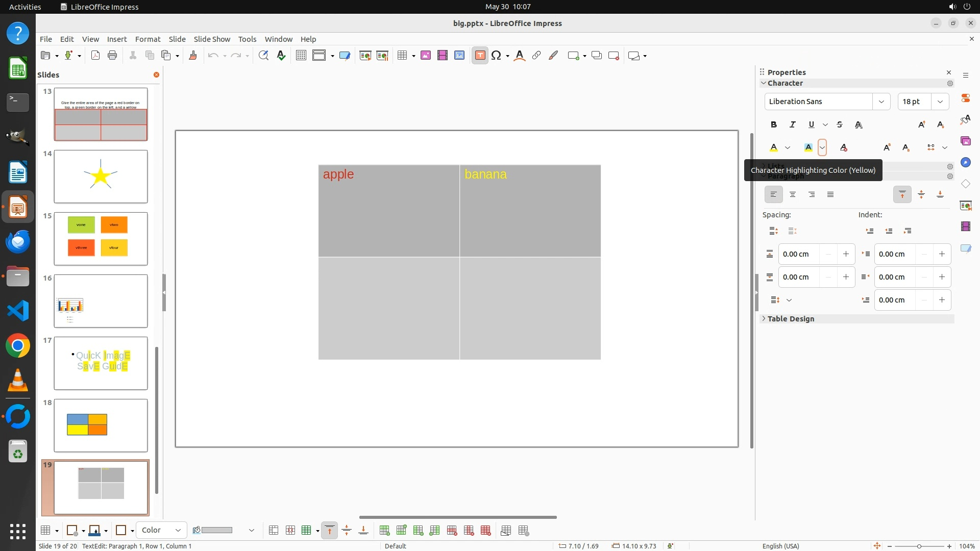980x551 pixels.
Task: Increase the above paragraph spacing value
Action: click(x=846, y=254)
